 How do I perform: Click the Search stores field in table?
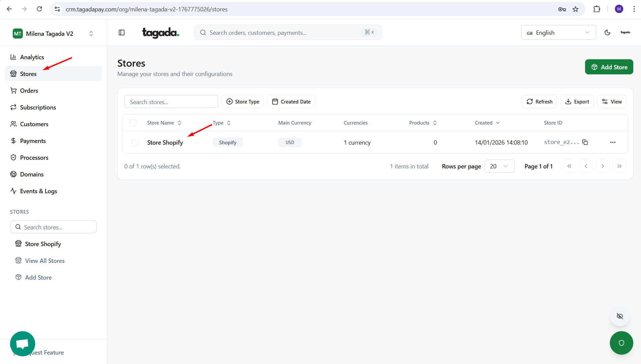171,102
